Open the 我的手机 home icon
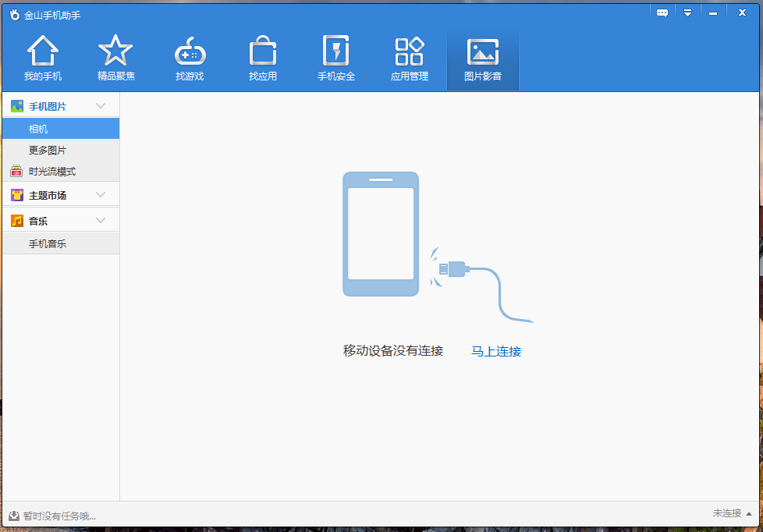763x532 pixels. (x=43, y=51)
